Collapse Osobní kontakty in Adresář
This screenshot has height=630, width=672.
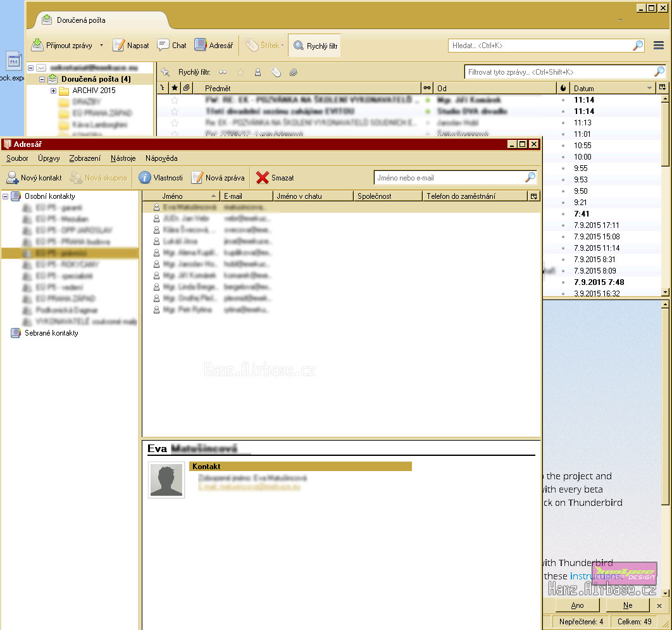point(6,196)
